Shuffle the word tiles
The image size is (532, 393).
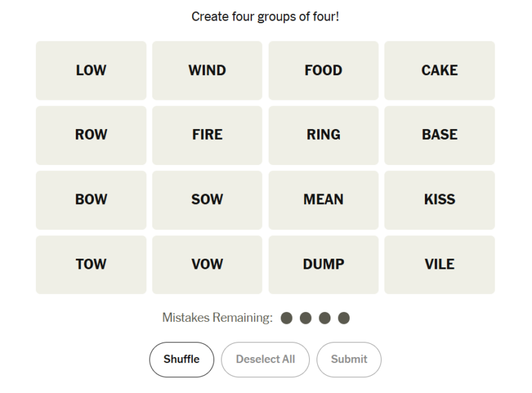[x=182, y=359]
